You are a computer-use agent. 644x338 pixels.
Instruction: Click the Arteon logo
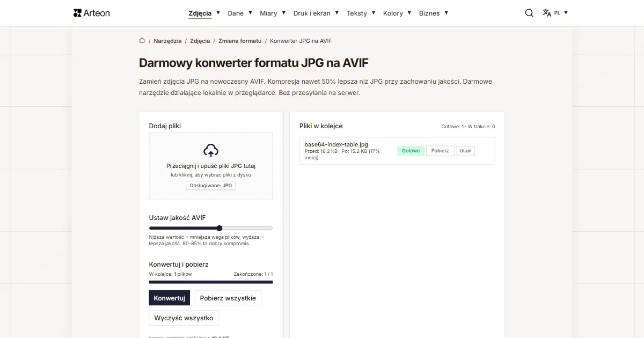tap(91, 13)
